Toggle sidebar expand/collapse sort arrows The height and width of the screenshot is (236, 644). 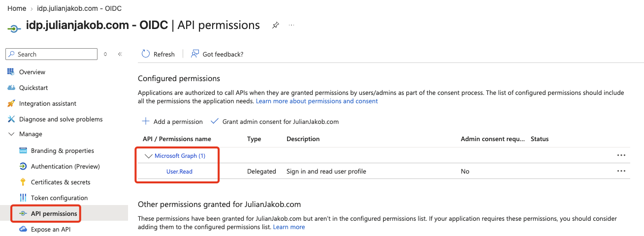(x=105, y=54)
